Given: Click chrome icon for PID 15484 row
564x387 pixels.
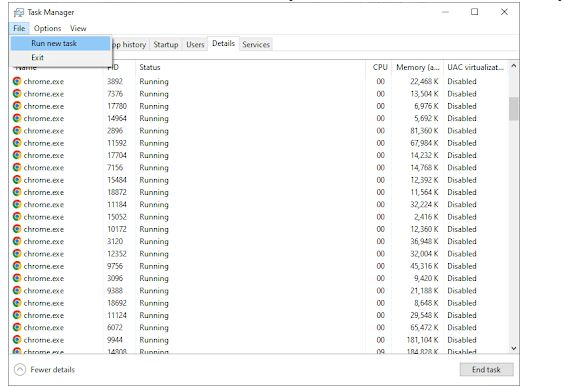Looking at the screenshot, I should tap(17, 179).
